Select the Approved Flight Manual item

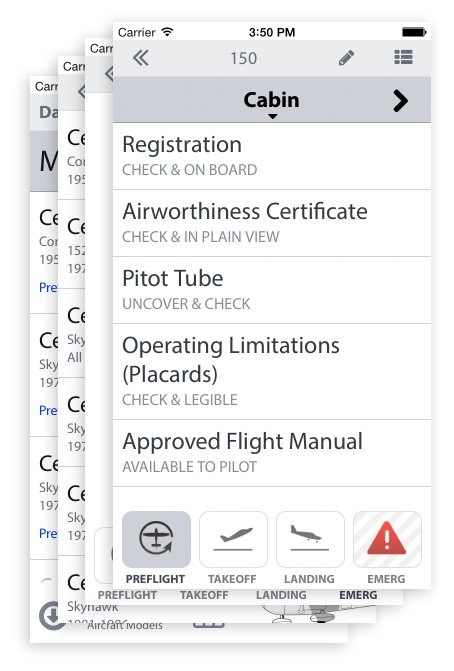click(x=272, y=453)
